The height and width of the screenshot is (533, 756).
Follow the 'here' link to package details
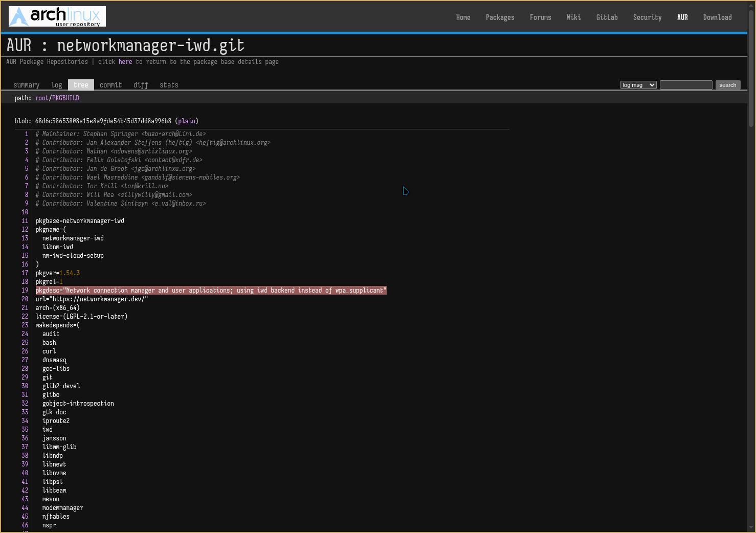pos(125,62)
